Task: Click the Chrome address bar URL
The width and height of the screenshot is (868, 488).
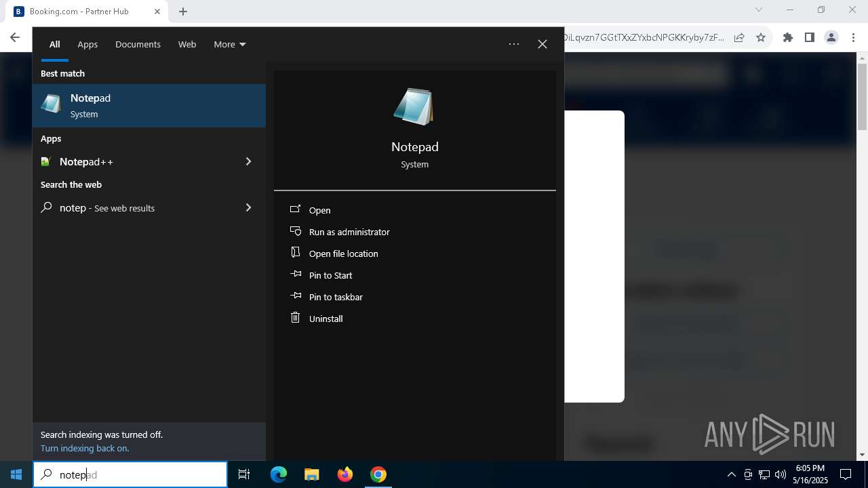Action: (x=643, y=37)
